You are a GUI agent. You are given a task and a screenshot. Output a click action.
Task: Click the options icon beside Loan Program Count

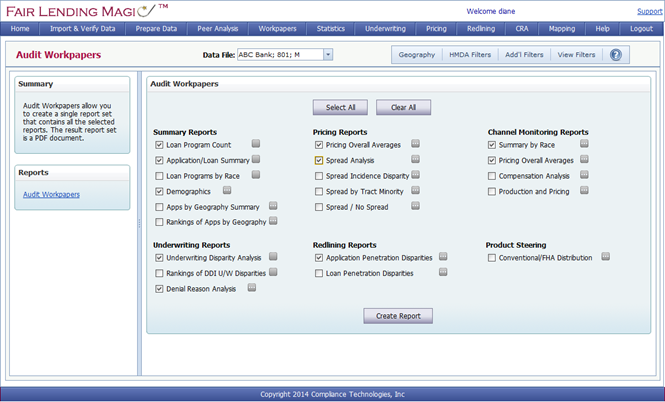(256, 144)
